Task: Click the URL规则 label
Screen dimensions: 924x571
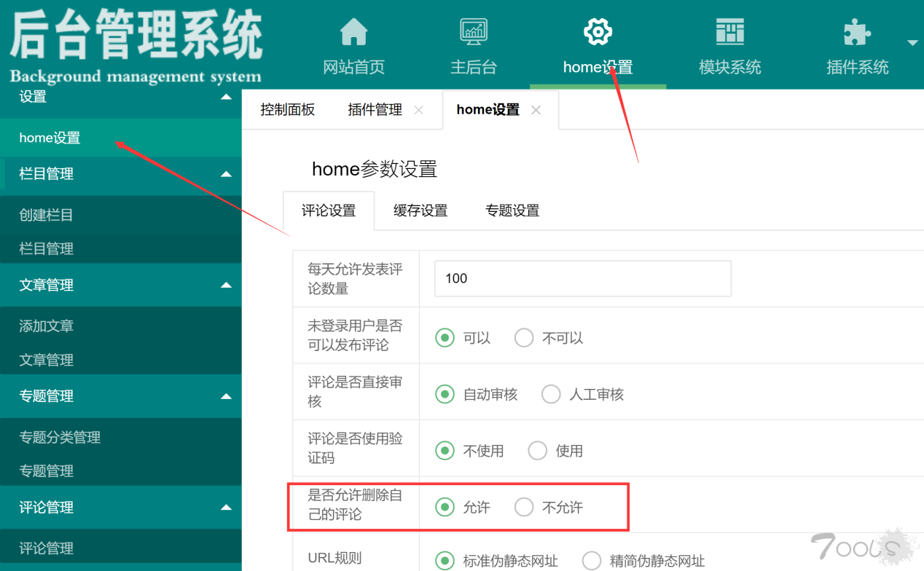Action: coord(334,559)
